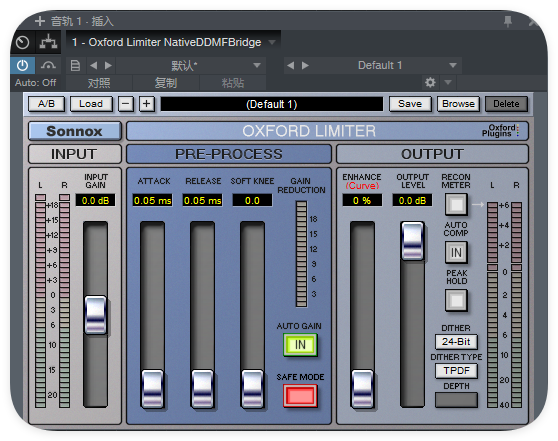Toggle the PEAK HOLD button
The width and height of the screenshot is (558, 441).
[456, 300]
